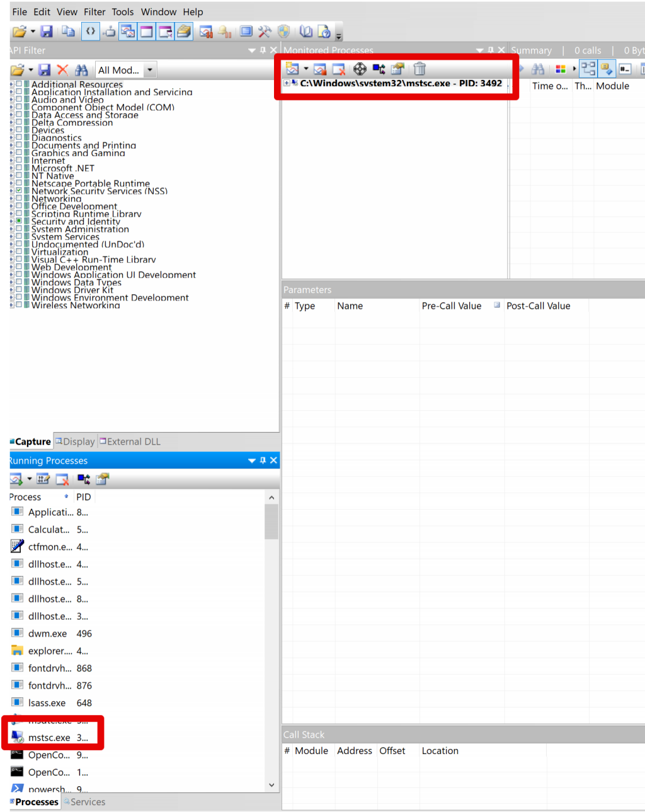Open the Filter menu

coord(94,11)
